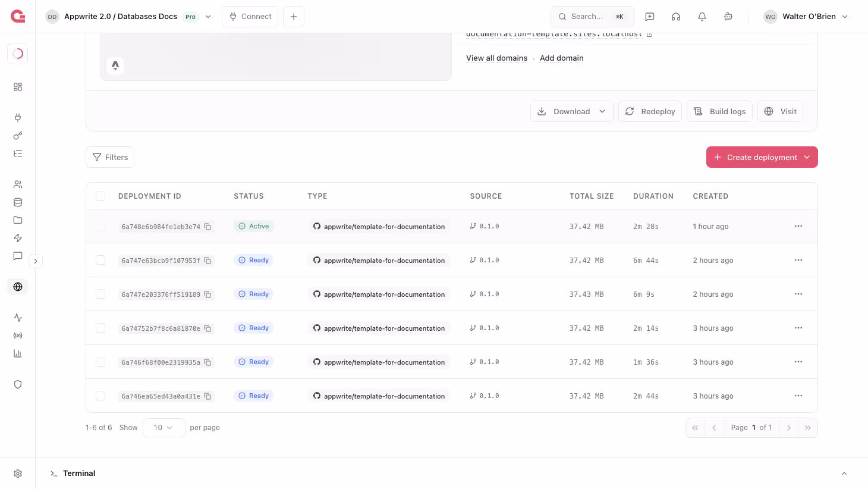Click the Terminal label in the bottom bar

pyautogui.click(x=79, y=474)
